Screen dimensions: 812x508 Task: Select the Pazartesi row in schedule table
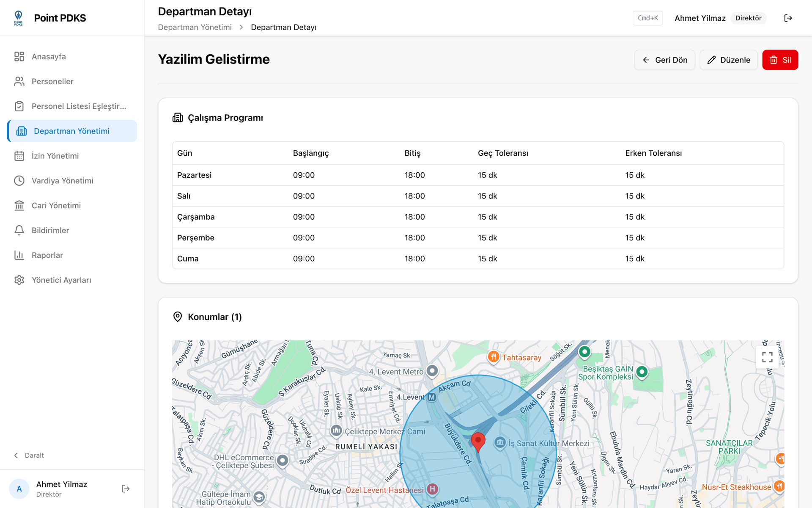pyautogui.click(x=478, y=175)
